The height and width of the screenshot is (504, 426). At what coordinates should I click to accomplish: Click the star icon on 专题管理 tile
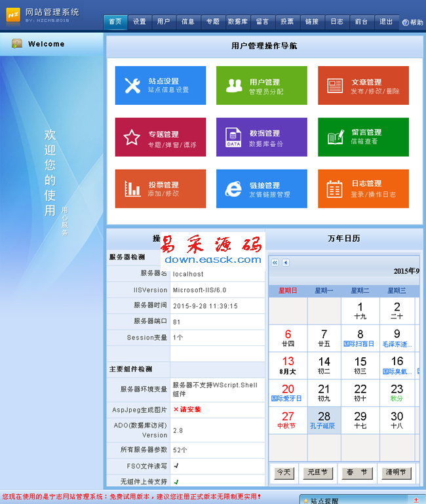click(132, 137)
